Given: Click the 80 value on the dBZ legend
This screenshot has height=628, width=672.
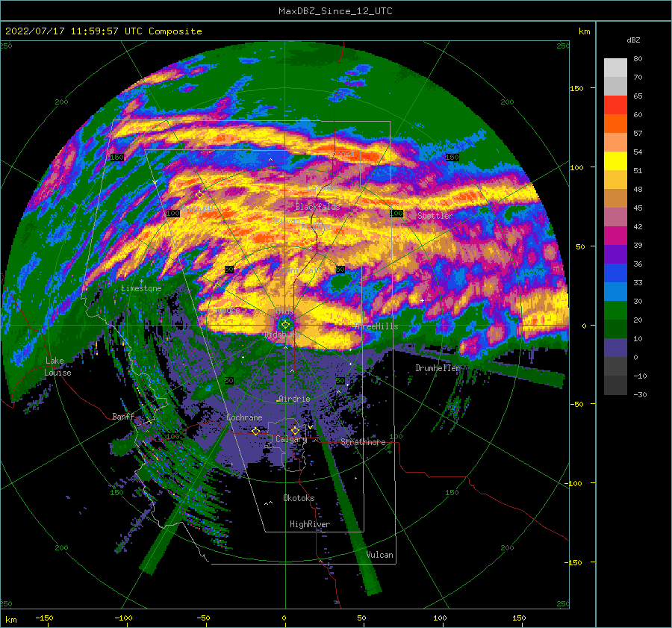Looking at the screenshot, I should 638,59.
